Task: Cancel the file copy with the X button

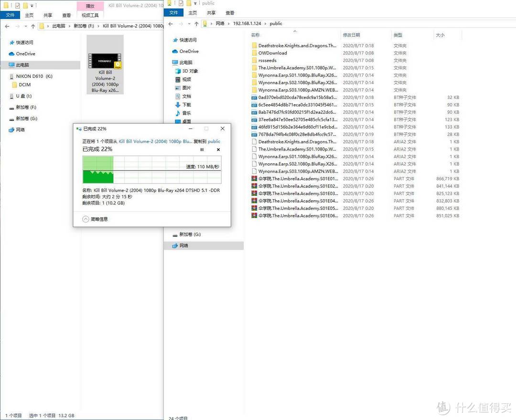Action: click(218, 150)
